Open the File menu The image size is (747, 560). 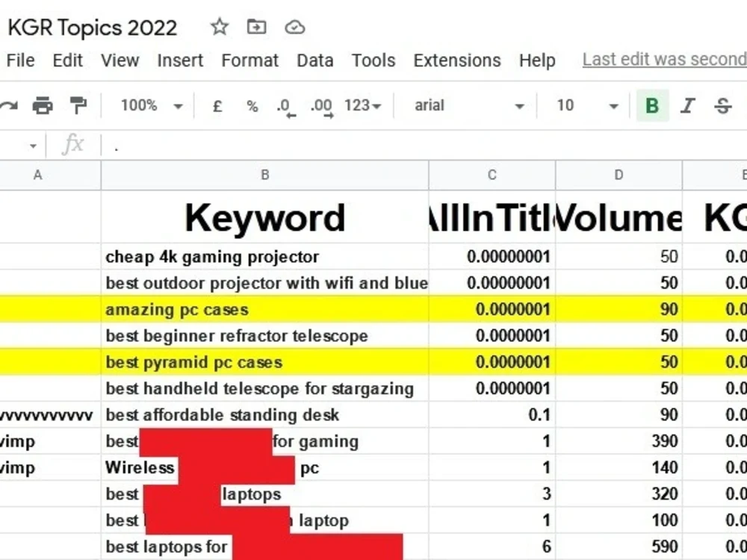[20, 60]
